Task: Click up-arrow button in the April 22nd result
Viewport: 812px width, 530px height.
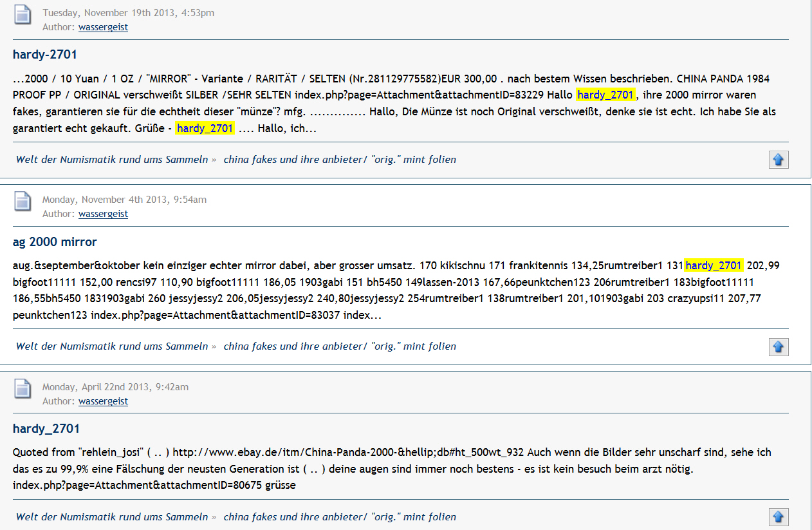Action: click(778, 517)
